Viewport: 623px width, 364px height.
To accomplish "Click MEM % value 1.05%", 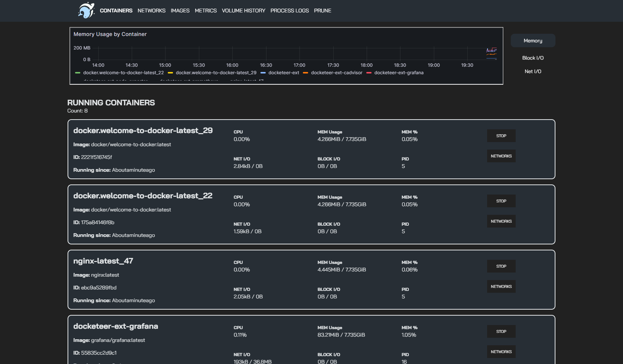I will click(409, 335).
